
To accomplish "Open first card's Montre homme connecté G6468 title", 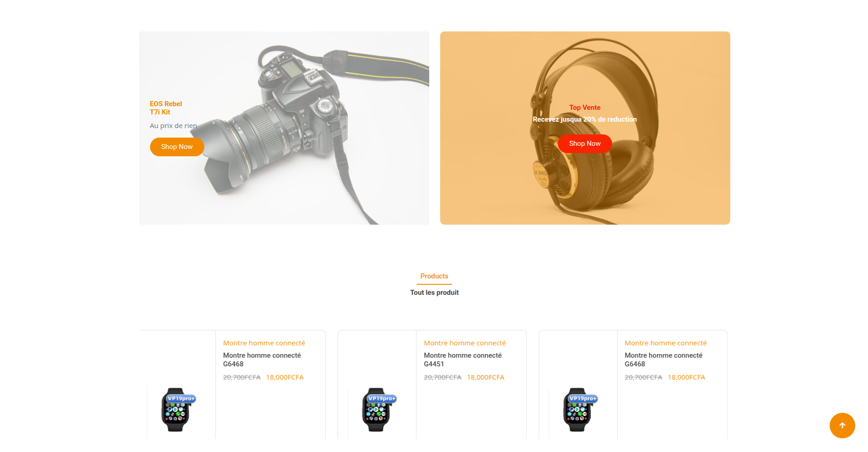I will click(x=262, y=360).
